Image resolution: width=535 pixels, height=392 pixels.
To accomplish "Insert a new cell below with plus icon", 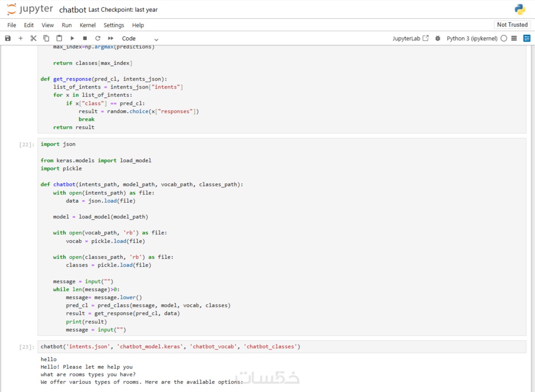I will [20, 39].
